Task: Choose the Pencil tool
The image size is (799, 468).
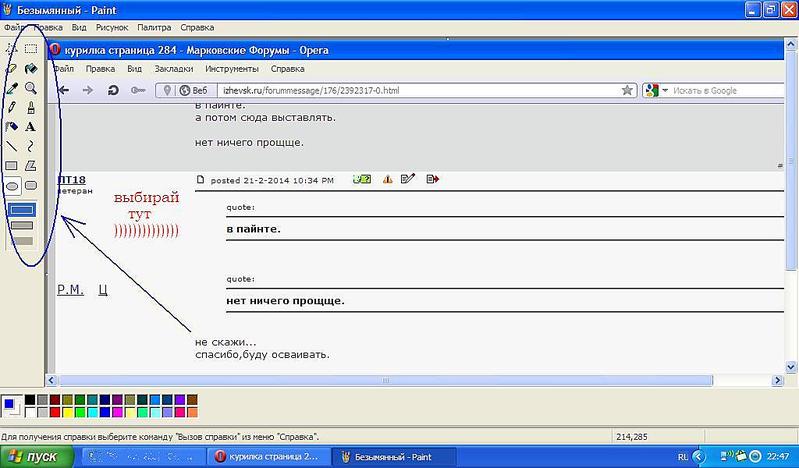Action: [x=11, y=107]
